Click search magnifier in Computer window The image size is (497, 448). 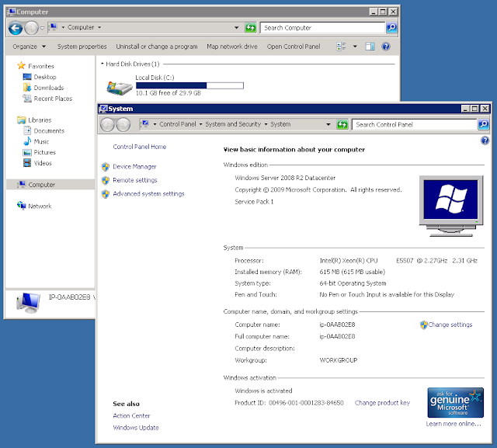pos(391,28)
